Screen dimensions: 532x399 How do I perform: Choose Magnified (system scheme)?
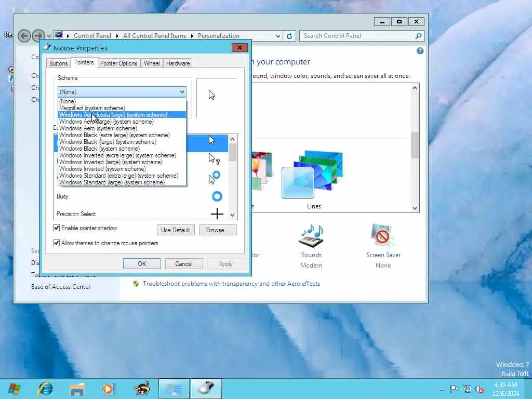(x=122, y=108)
